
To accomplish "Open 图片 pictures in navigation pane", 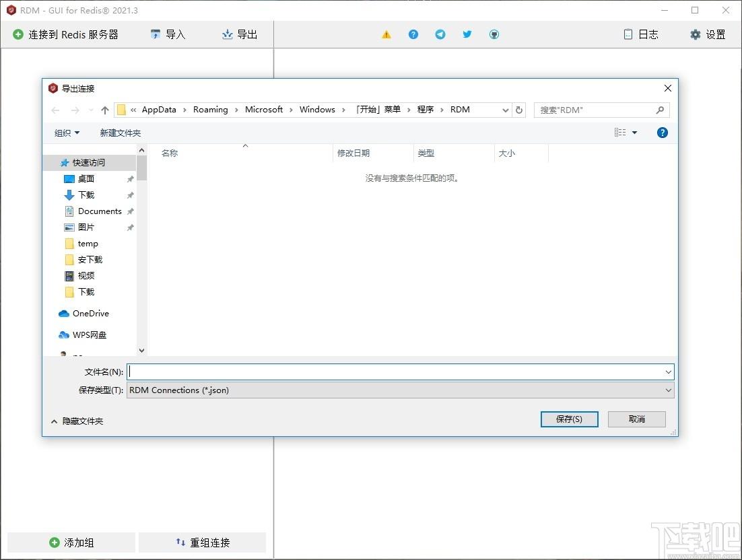I will pyautogui.click(x=86, y=227).
